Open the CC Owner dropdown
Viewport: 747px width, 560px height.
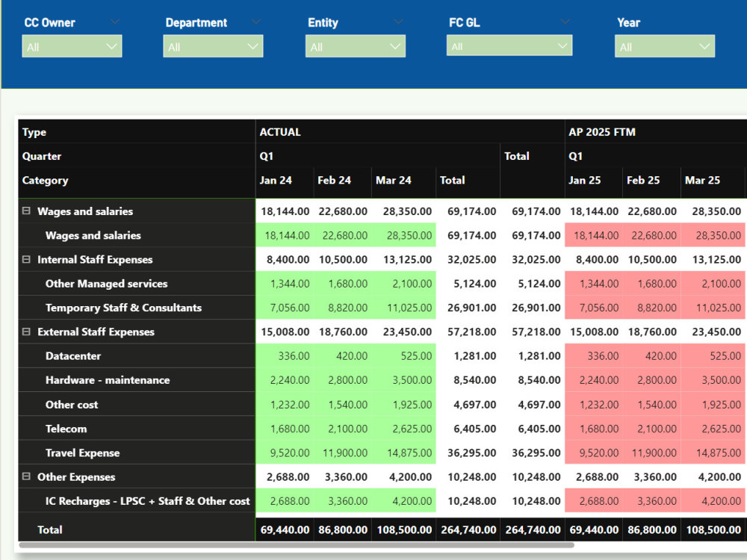tap(72, 46)
